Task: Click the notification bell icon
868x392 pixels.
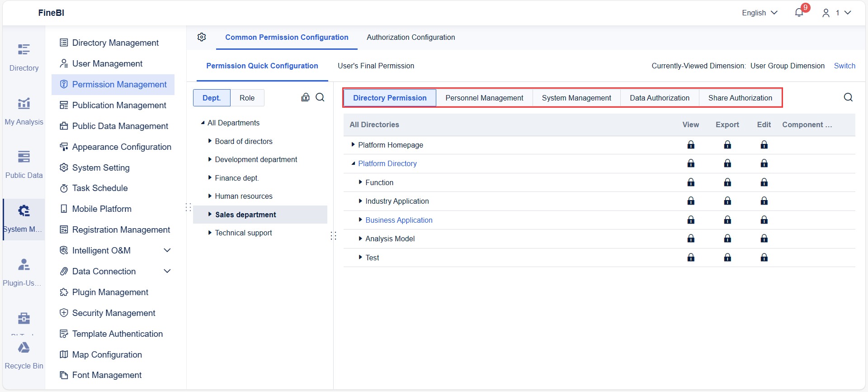Action: (799, 13)
